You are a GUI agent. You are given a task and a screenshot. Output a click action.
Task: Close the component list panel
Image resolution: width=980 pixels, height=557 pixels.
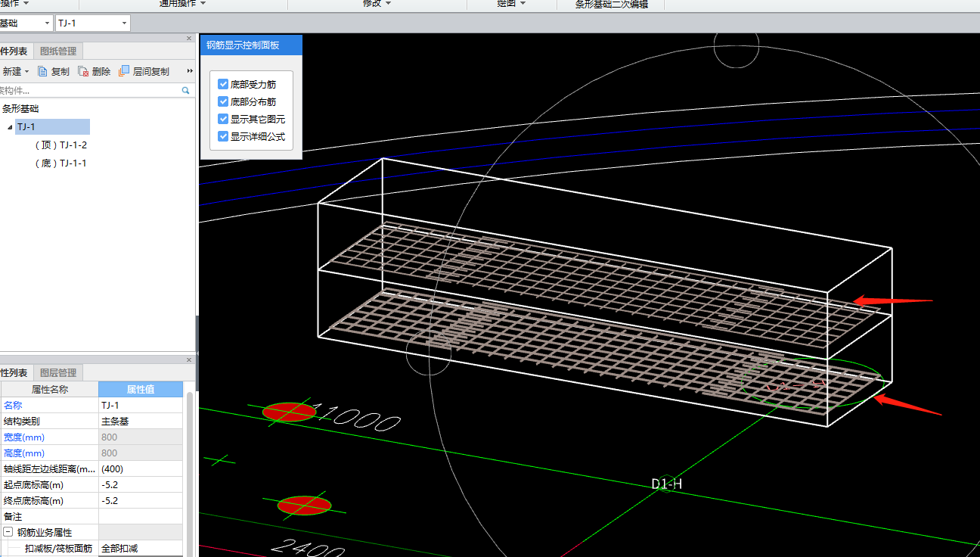click(x=189, y=38)
